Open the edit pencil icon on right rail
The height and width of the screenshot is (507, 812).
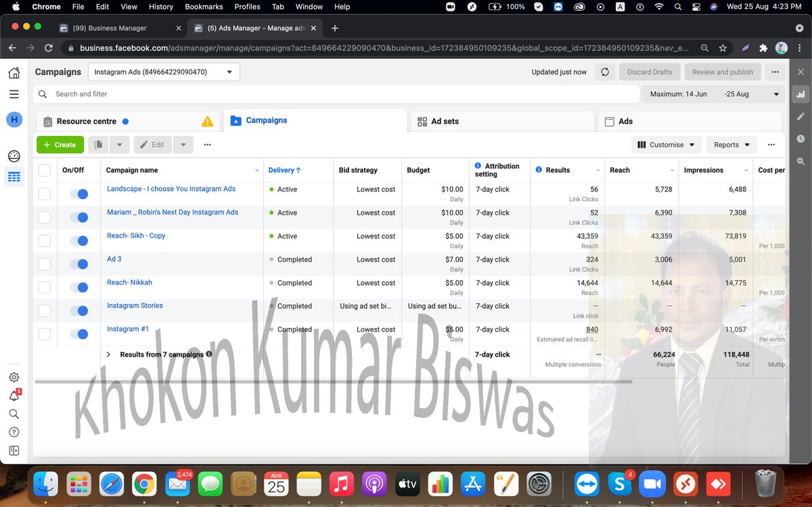pos(800,116)
